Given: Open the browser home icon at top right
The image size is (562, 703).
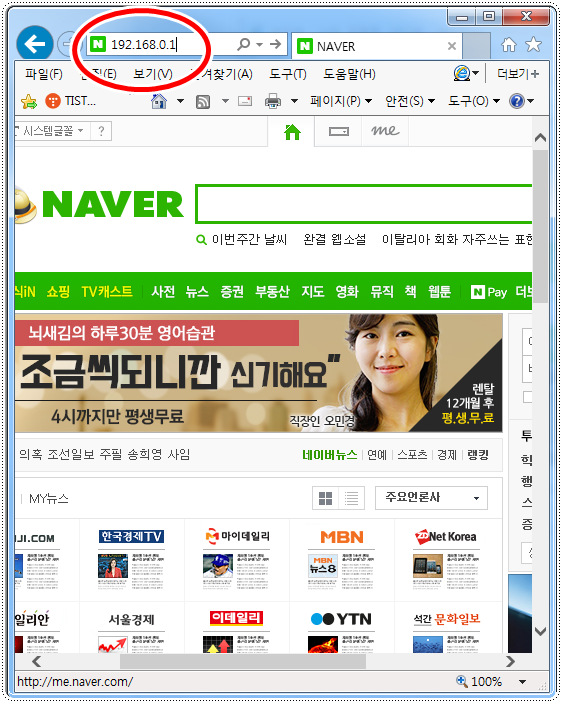Looking at the screenshot, I should 509,44.
